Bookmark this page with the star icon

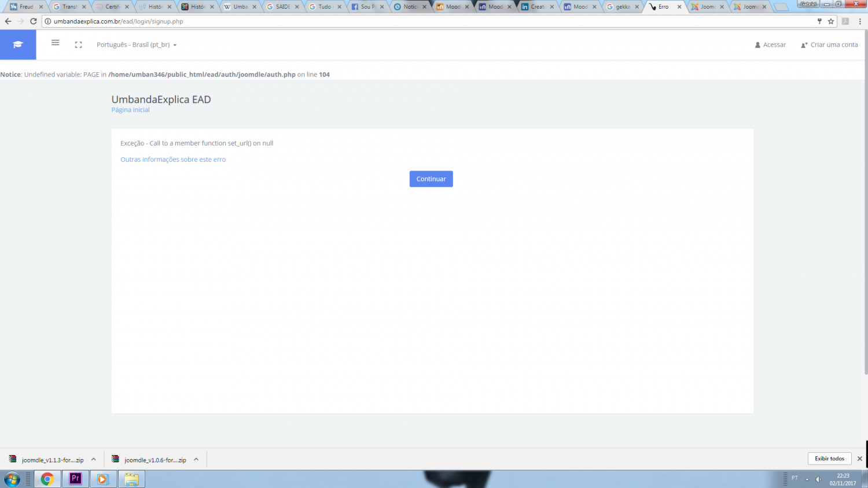[831, 21]
